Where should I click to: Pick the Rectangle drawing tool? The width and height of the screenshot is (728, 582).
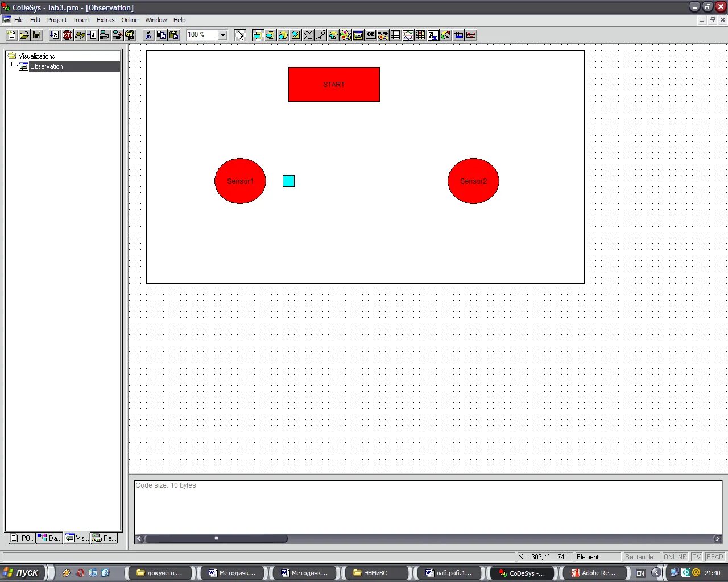pyautogui.click(x=257, y=35)
